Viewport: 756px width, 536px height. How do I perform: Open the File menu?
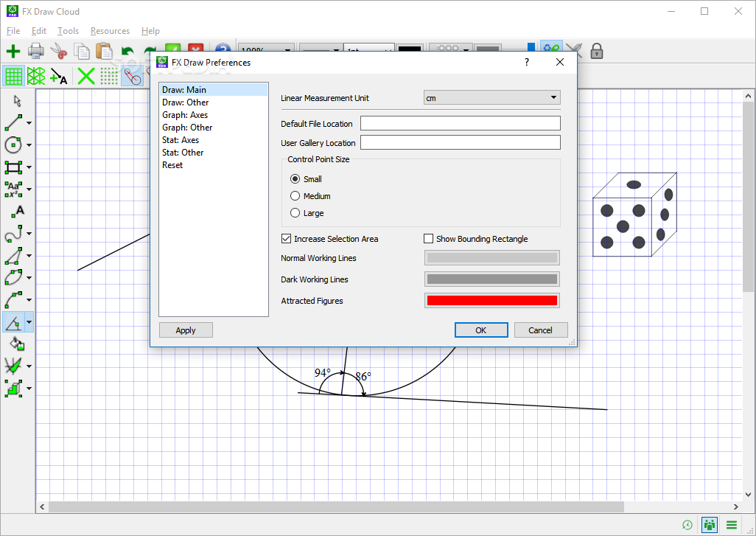click(x=13, y=31)
